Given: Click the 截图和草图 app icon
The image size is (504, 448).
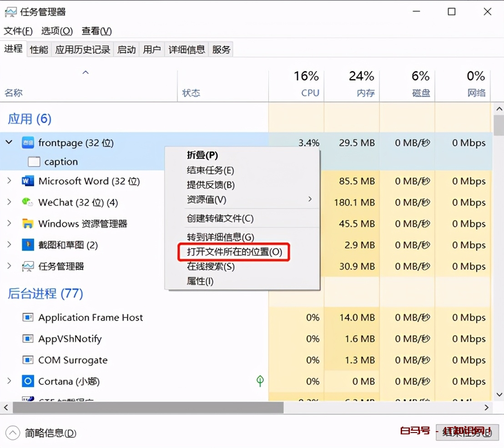Looking at the screenshot, I should coord(28,245).
